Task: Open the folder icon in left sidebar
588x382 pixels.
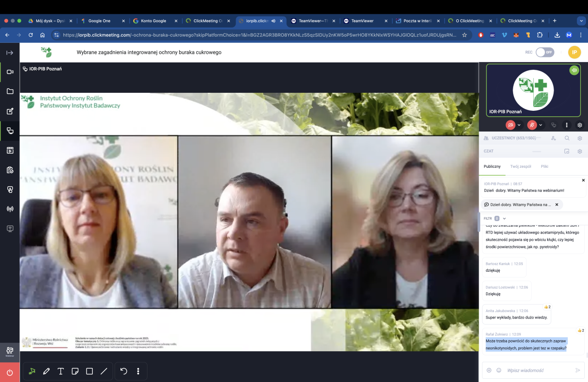Action: pyautogui.click(x=10, y=91)
